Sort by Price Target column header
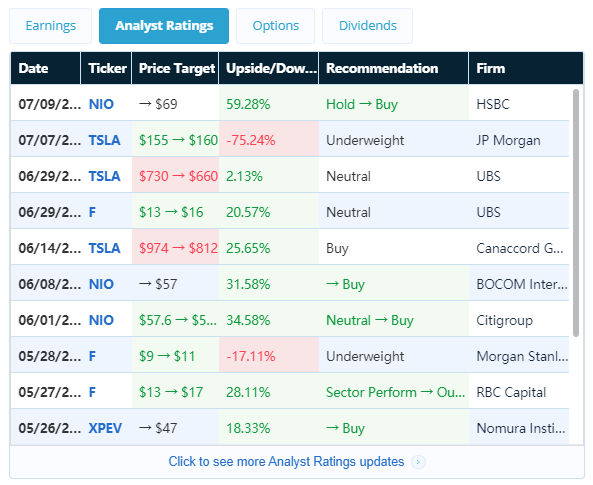593x485 pixels. point(175,68)
